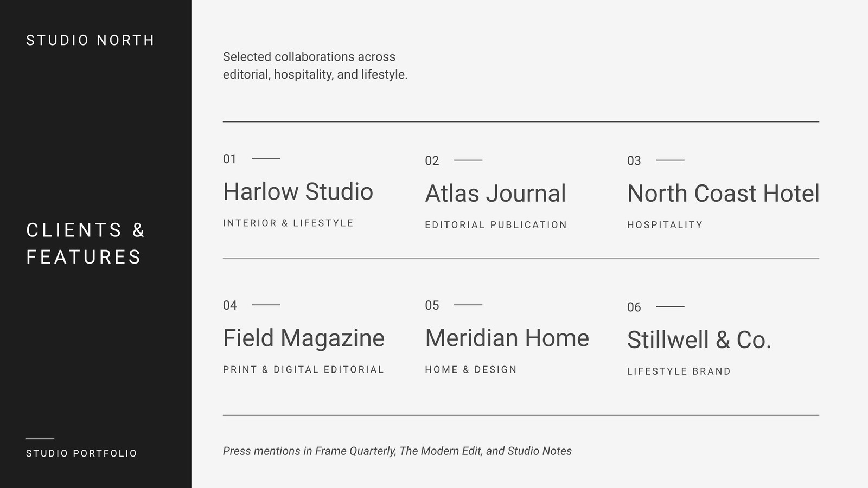Screen dimensions: 868x488
Task: Open the Field Magazine client entry
Action: point(304,338)
